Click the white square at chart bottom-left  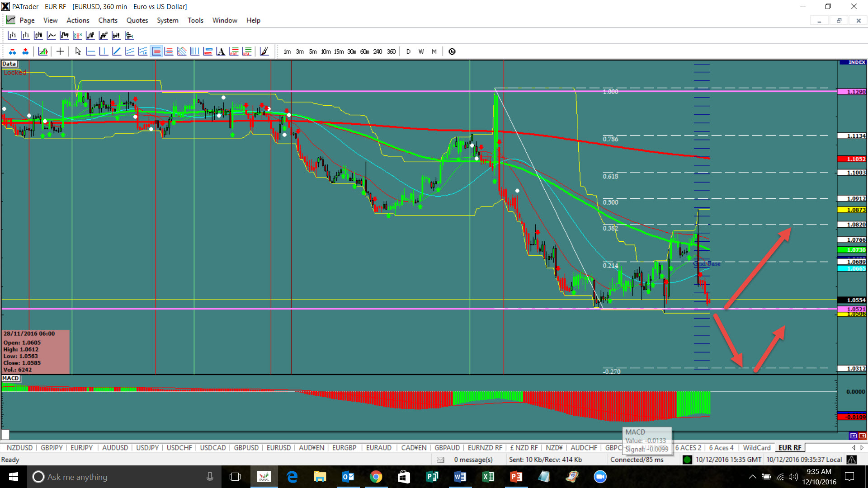click(5, 435)
